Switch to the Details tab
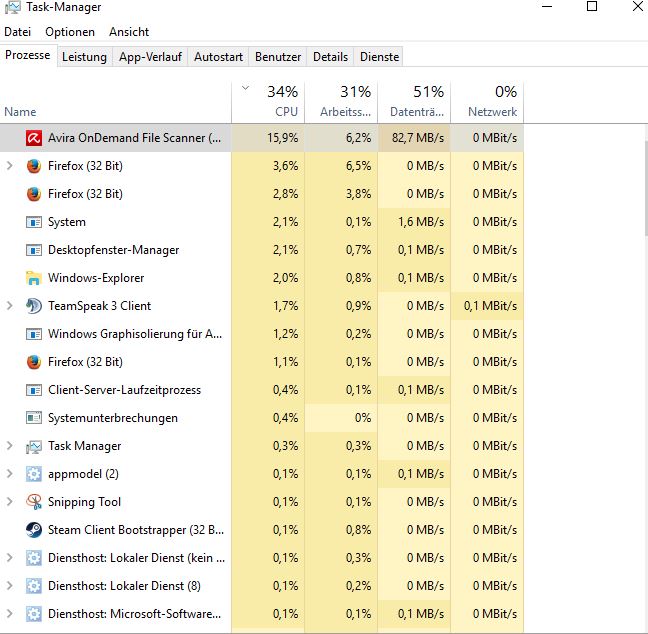 [330, 57]
